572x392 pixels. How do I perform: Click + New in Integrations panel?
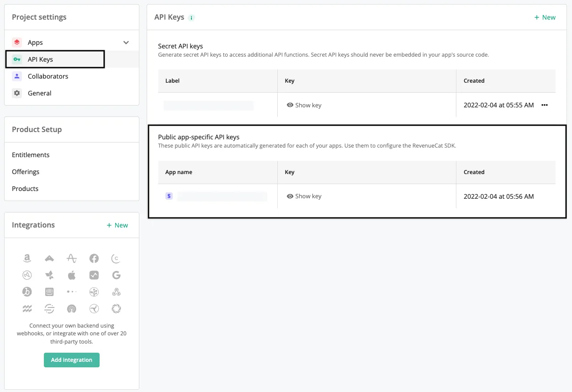coord(117,225)
